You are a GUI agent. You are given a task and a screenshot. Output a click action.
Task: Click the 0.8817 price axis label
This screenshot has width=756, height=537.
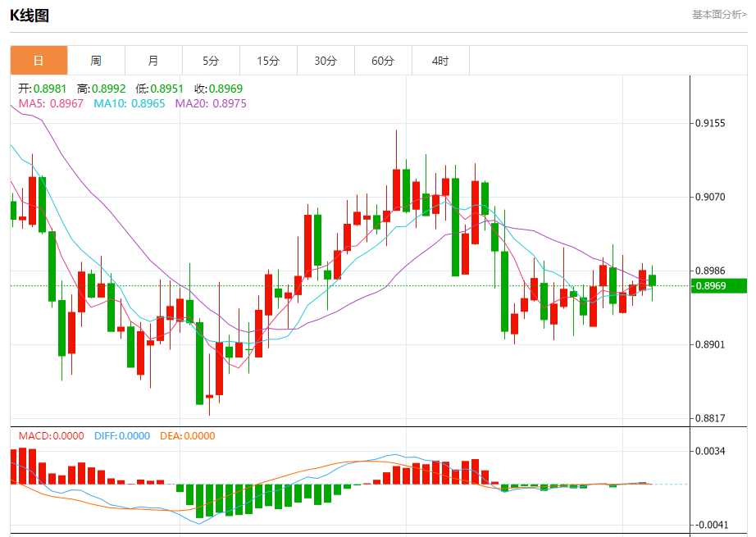click(710, 418)
